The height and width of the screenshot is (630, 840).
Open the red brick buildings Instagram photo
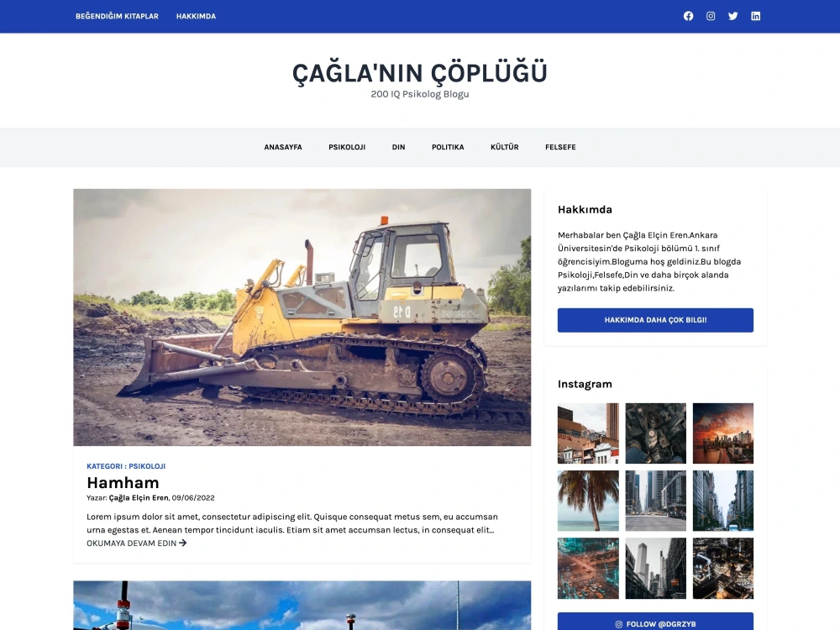588,433
